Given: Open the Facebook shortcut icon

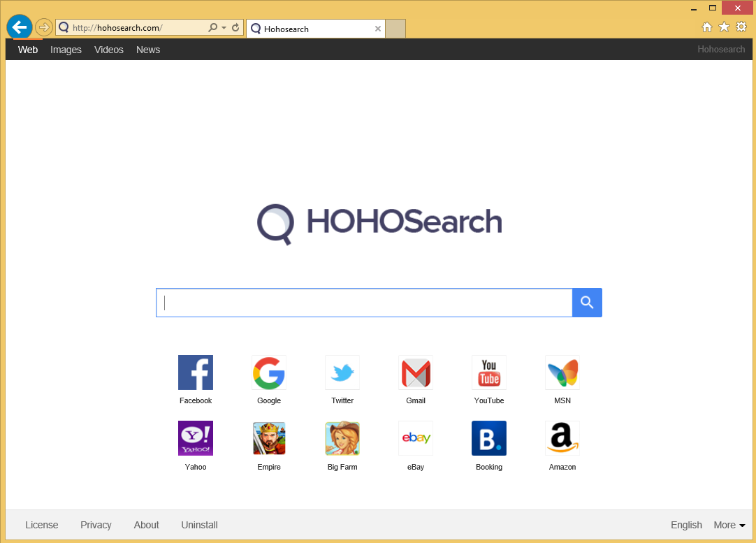Looking at the screenshot, I should [195, 372].
